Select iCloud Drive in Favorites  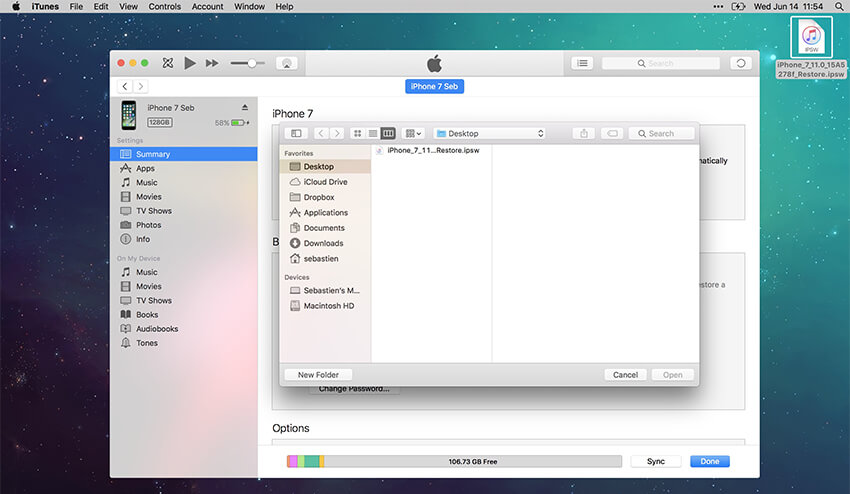325,182
